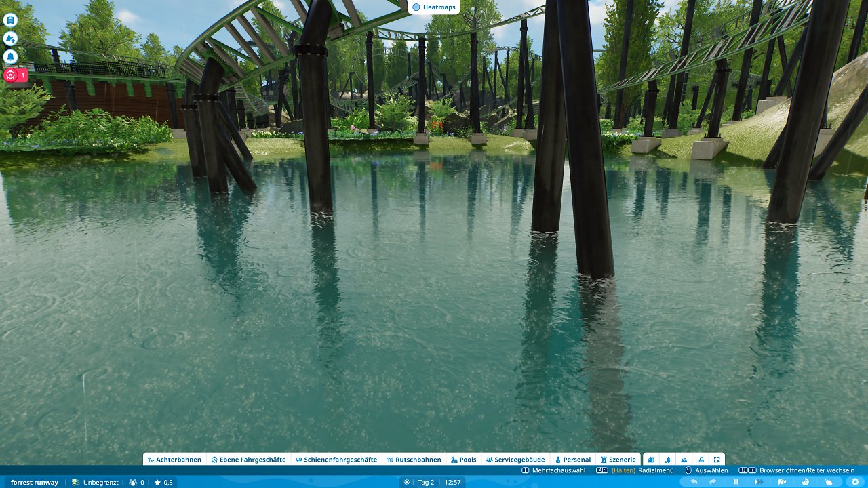Toggle the camera mode icon

[782, 482]
